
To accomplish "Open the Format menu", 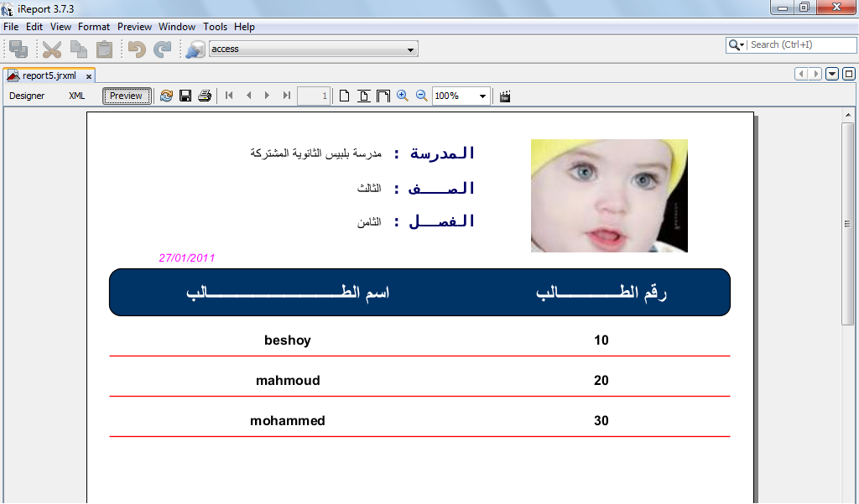I will 94,27.
